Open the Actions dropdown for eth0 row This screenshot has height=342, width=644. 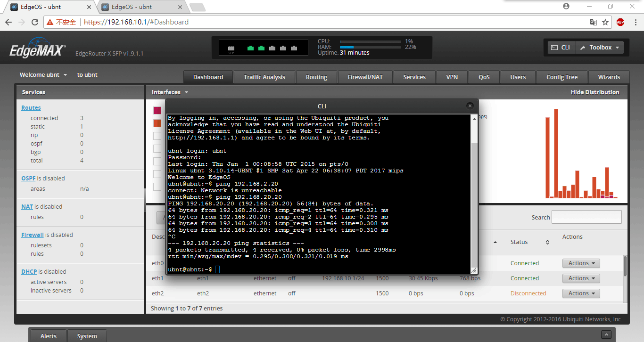pos(581,263)
